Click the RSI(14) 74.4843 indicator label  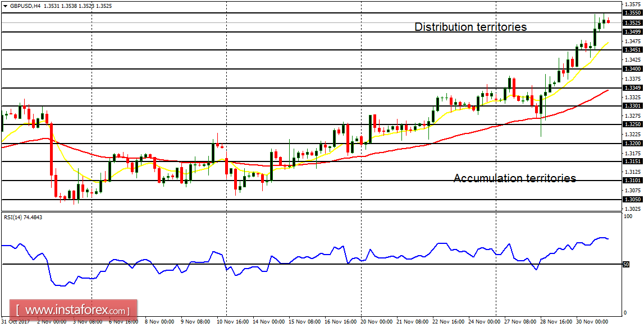tap(22, 218)
